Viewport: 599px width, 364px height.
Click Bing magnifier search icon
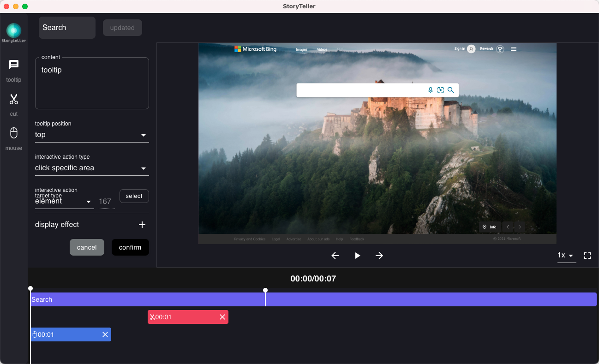pos(451,90)
